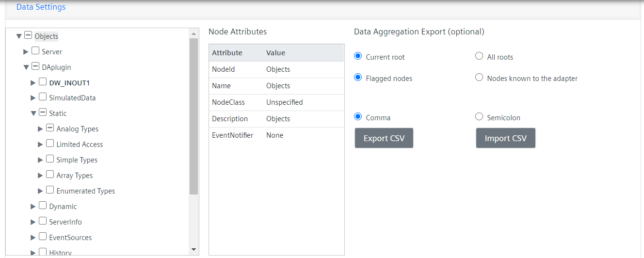Toggle the Analog Types partial checkbox
This screenshot has height=258, width=644.
50,129
